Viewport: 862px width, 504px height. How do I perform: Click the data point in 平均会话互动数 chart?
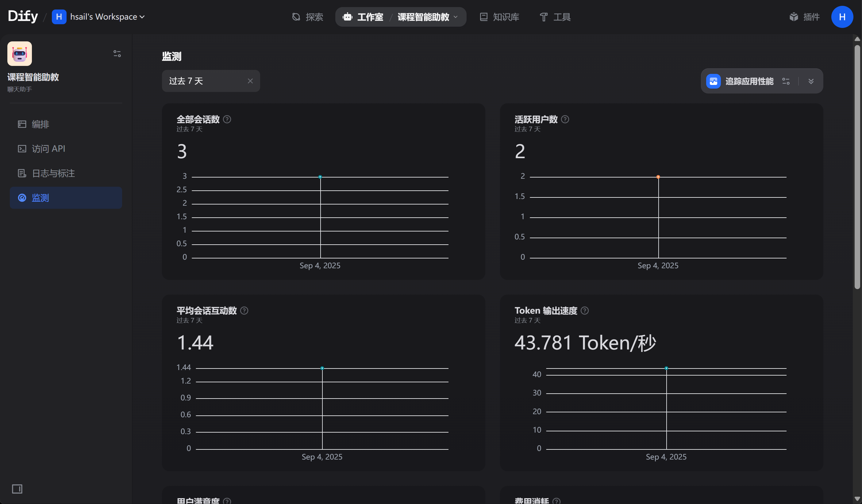[x=322, y=368]
